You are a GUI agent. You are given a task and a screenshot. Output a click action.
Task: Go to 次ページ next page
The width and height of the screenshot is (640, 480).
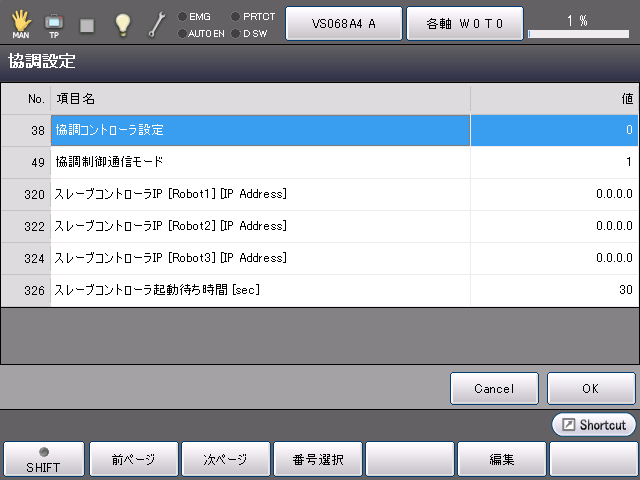pos(225,460)
